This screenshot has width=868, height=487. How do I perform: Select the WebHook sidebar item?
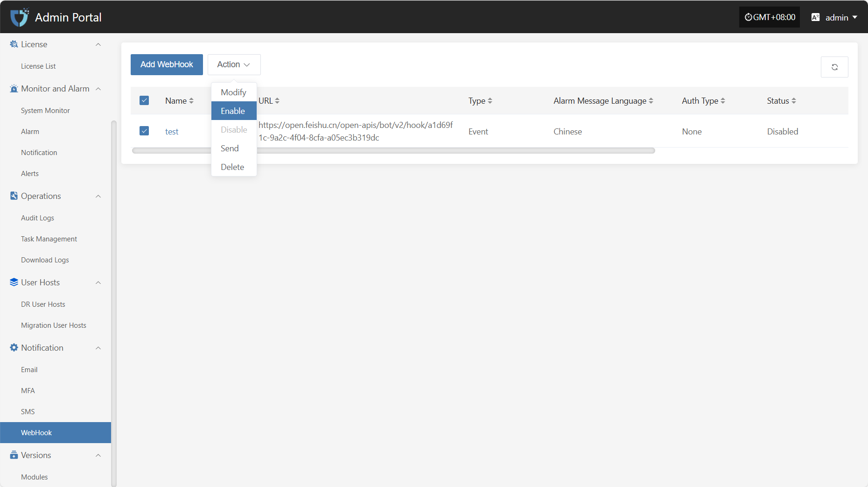(x=56, y=432)
